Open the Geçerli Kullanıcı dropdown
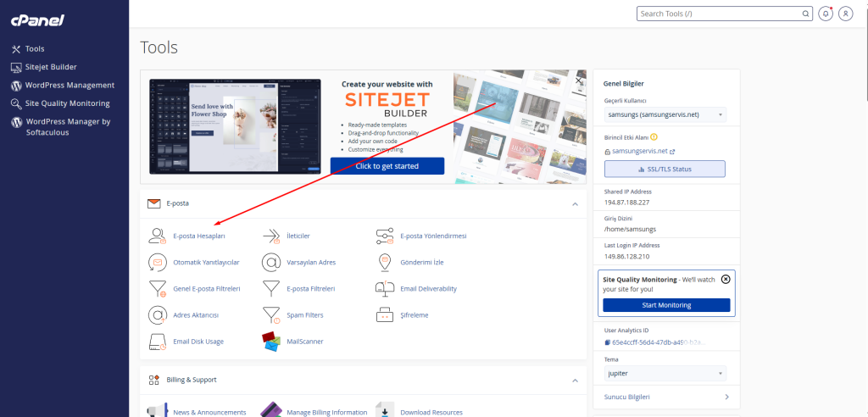This screenshot has width=868, height=417. (665, 114)
